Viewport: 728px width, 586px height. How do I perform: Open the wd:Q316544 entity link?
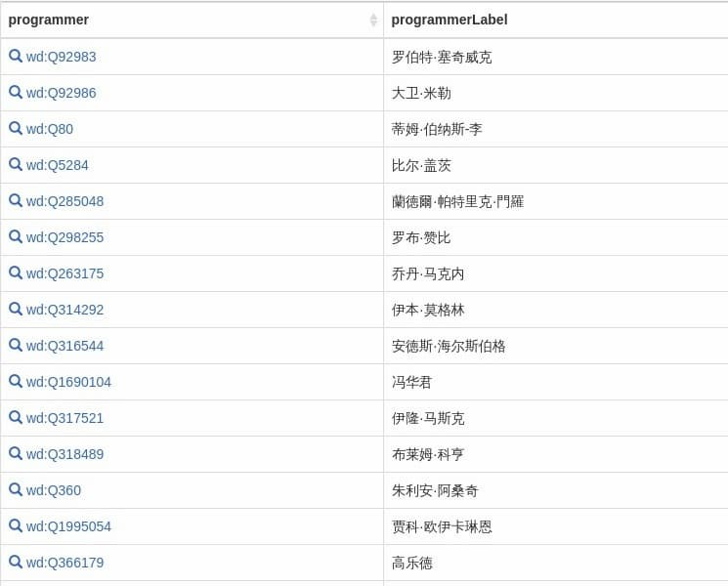pyautogui.click(x=65, y=346)
